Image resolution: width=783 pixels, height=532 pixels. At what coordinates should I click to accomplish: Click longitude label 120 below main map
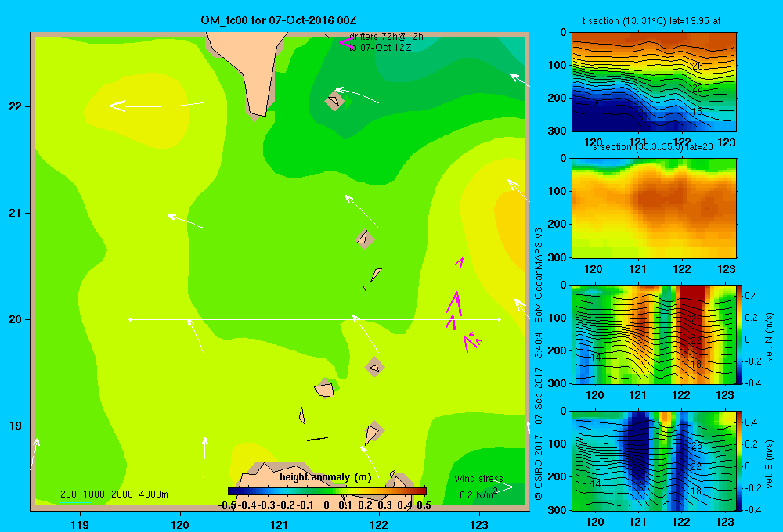(x=180, y=524)
